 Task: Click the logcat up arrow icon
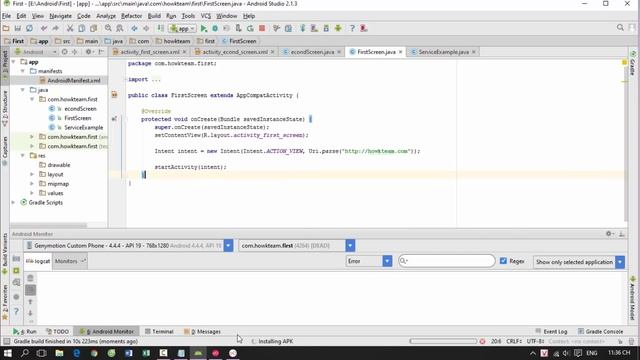(30, 302)
